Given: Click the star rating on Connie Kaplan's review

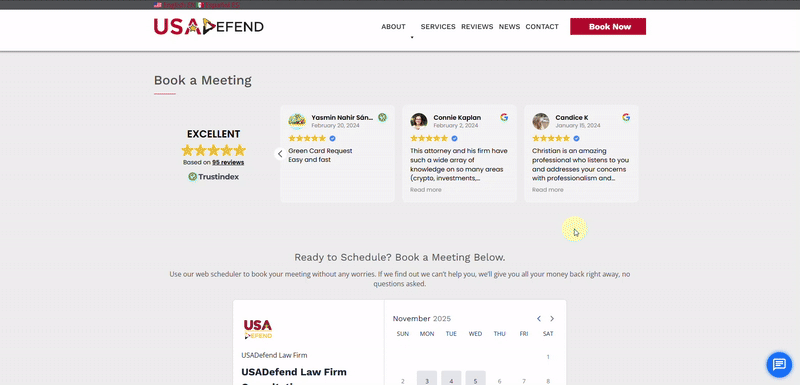Looking at the screenshot, I should click(429, 138).
